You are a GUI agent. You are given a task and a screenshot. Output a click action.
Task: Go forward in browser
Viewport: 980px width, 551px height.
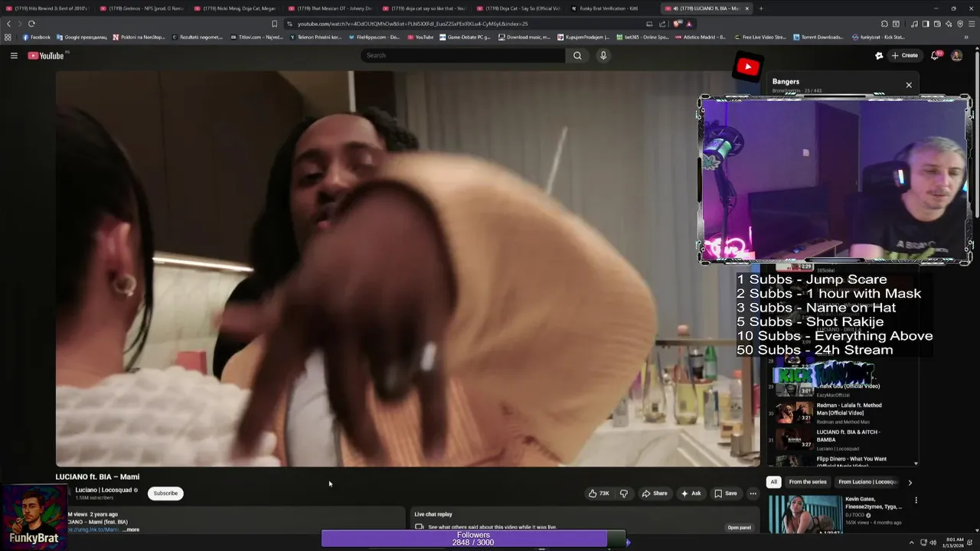click(20, 24)
